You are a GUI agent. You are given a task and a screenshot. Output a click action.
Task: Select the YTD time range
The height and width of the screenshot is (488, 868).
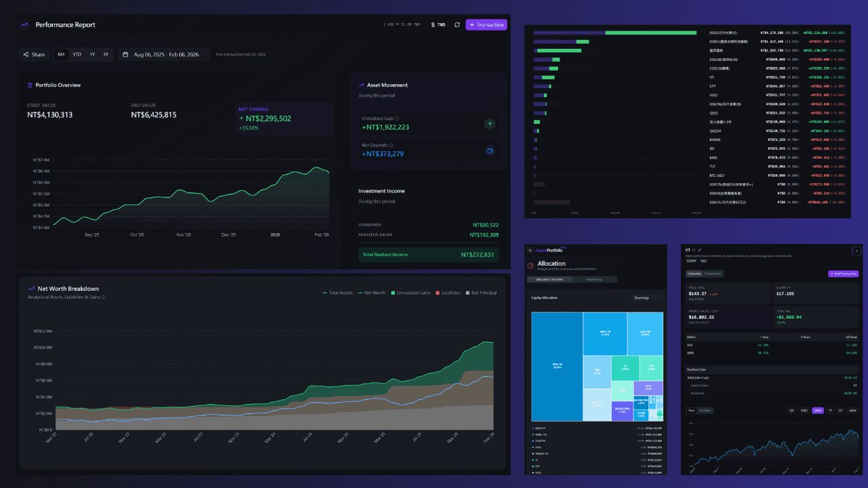(77, 55)
